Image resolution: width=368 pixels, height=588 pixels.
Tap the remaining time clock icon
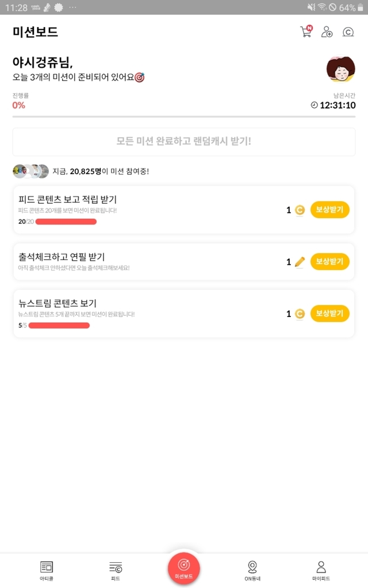(314, 105)
